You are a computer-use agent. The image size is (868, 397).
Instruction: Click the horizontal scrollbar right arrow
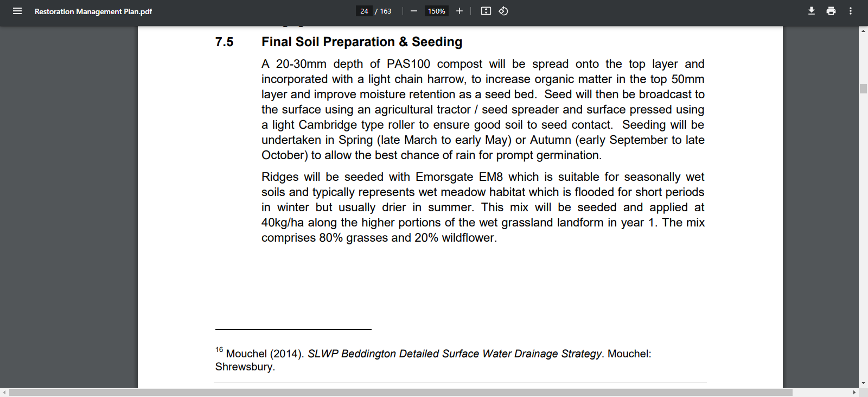(854, 392)
